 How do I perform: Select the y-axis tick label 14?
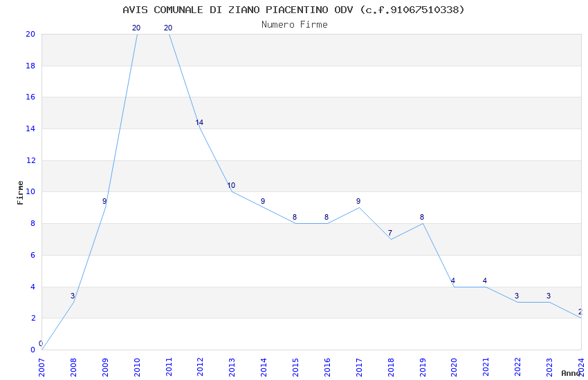(30, 129)
